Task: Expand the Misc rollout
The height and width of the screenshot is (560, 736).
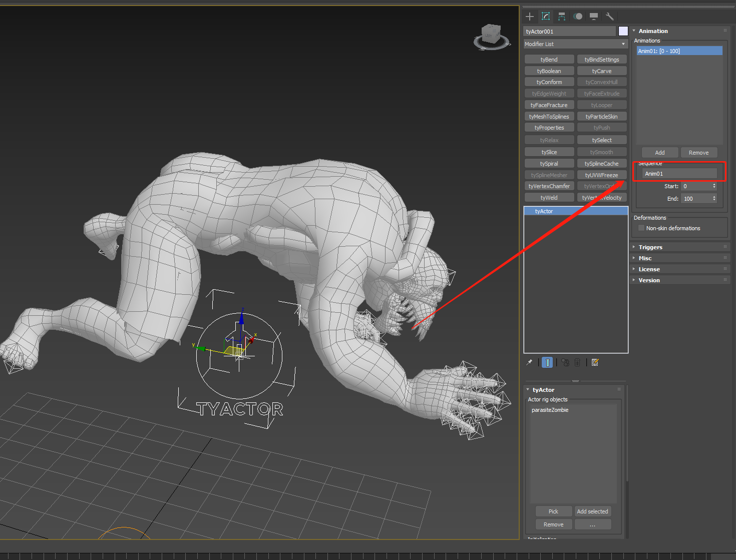Action: (645, 258)
